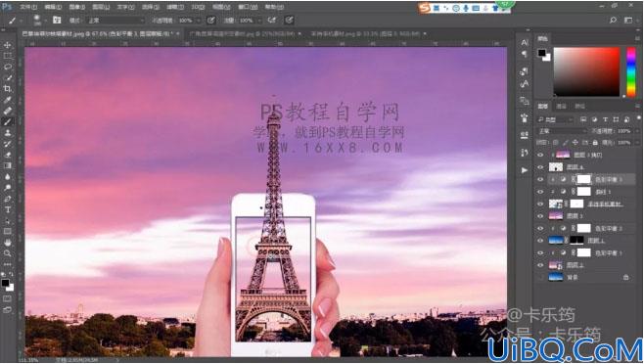Select the Horizontal Type tool
Screen dimensions: 644x364
pos(8,210)
